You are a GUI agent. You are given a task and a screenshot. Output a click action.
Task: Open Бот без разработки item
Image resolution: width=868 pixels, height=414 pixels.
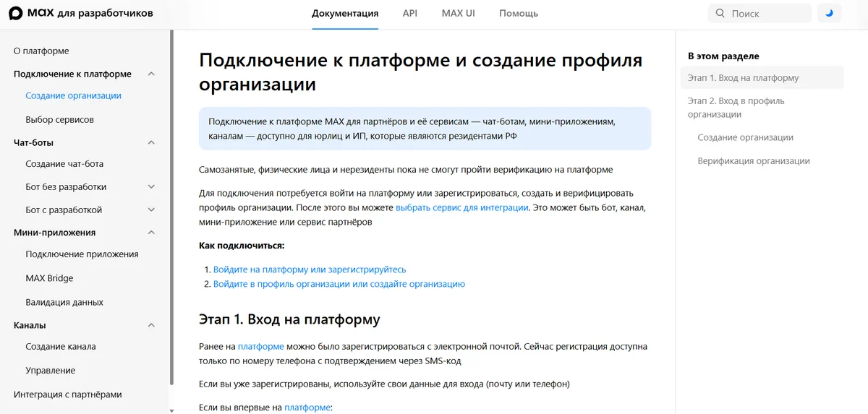(x=66, y=187)
